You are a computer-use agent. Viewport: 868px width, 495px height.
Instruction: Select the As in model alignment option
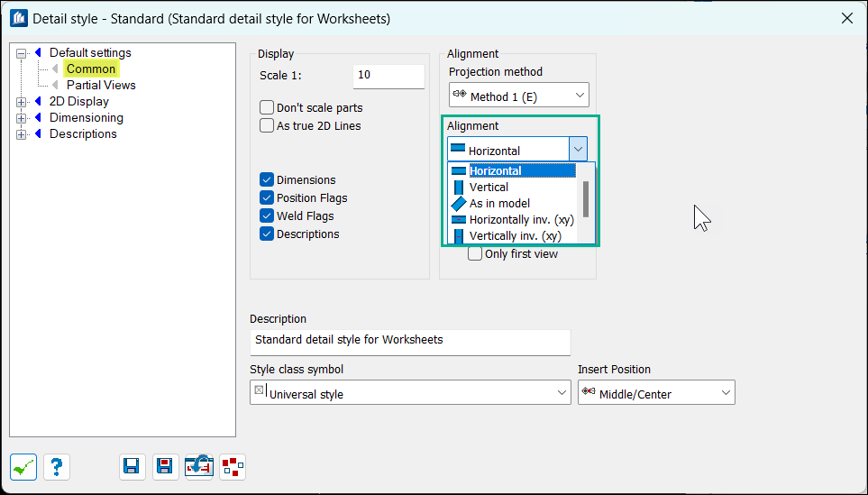499,204
